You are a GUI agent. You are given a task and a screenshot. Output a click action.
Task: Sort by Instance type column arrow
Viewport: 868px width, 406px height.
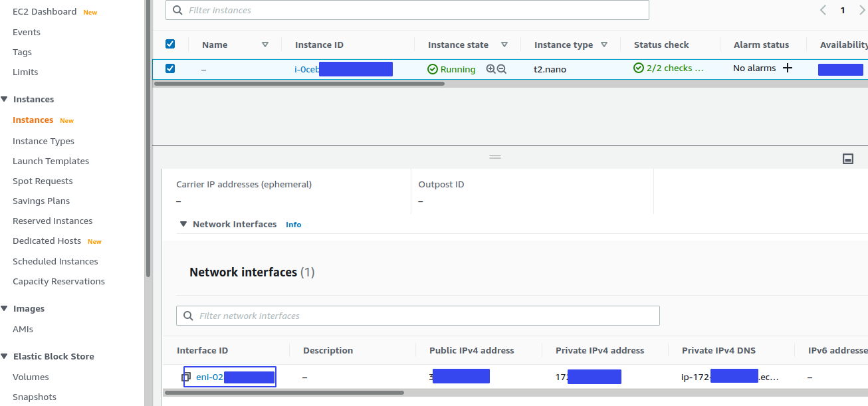604,45
